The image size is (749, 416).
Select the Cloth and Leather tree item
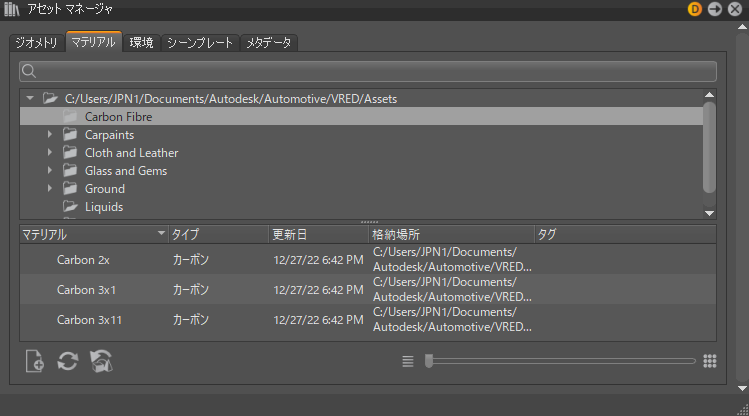pyautogui.click(x=131, y=153)
